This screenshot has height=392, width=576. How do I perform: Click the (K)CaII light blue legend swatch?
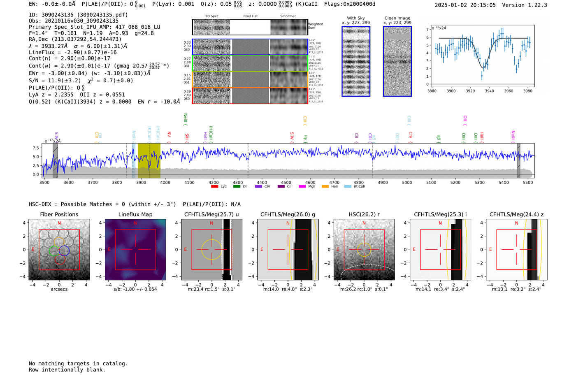pyautogui.click(x=348, y=186)
